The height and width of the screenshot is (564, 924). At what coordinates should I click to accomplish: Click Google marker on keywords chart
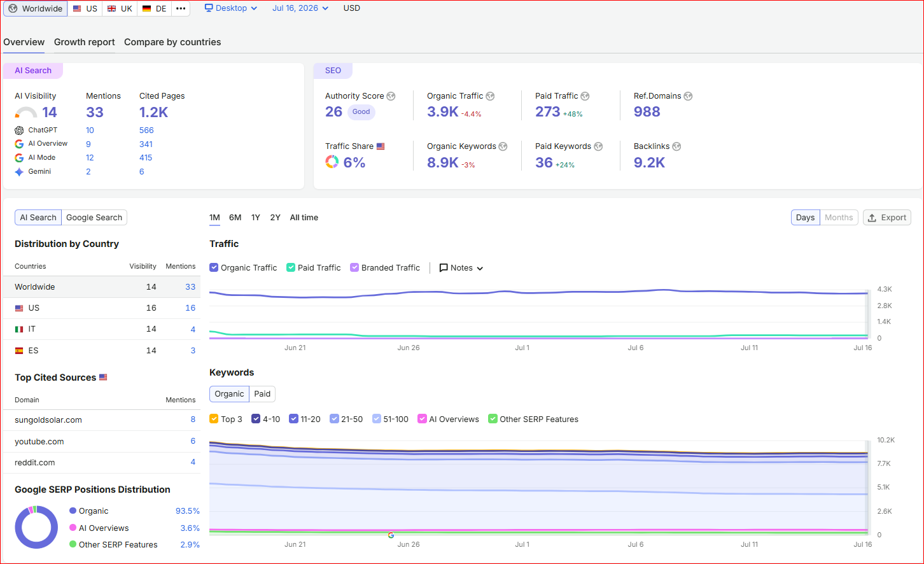click(x=391, y=535)
